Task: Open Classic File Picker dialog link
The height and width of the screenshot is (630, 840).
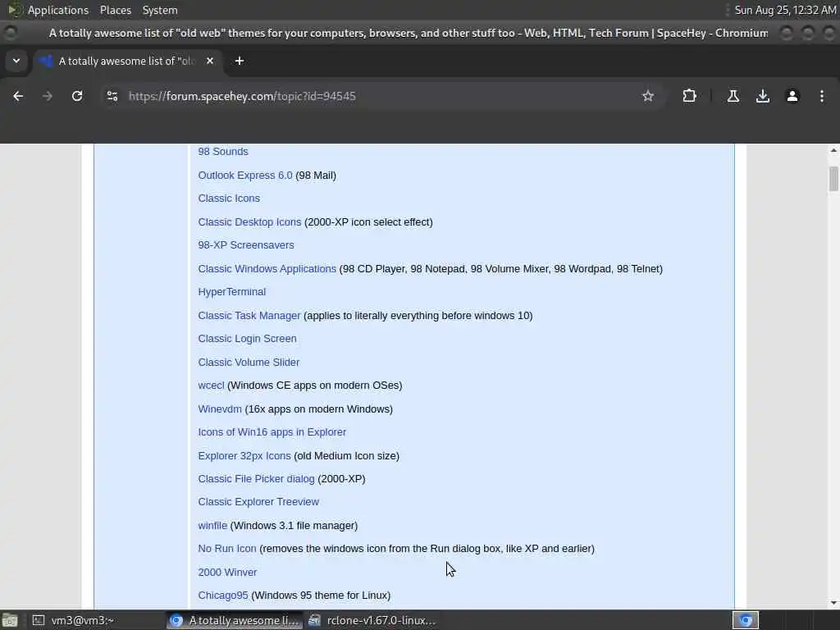Action: (x=256, y=479)
